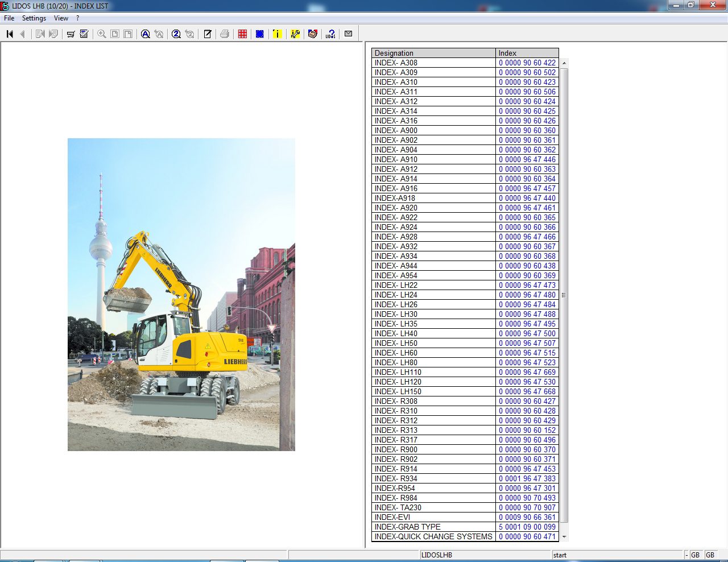Sort the list by the Designation header
728x562 pixels.
(x=433, y=53)
